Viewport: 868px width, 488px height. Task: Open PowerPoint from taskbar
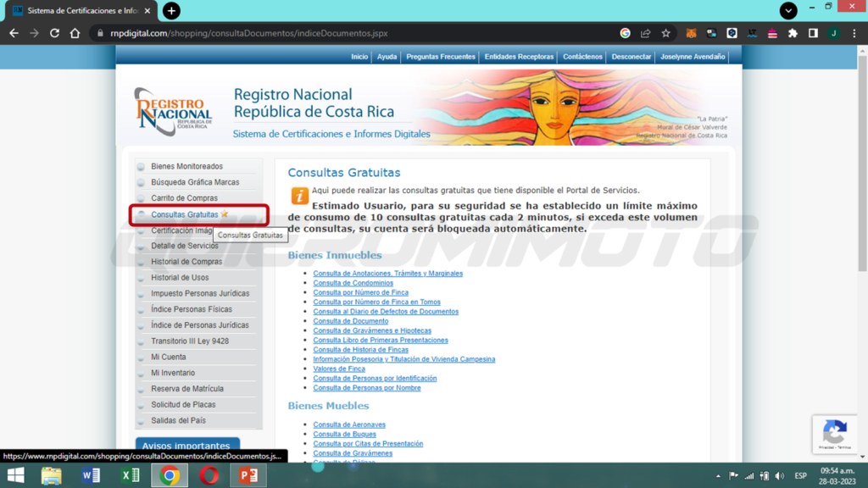pos(248,475)
